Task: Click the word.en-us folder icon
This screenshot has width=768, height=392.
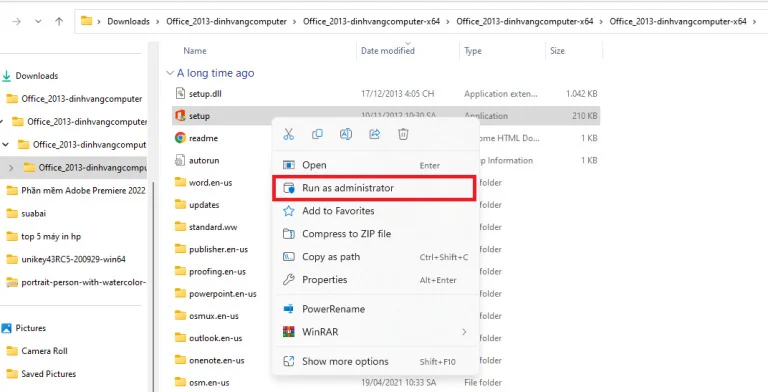Action: [180, 182]
